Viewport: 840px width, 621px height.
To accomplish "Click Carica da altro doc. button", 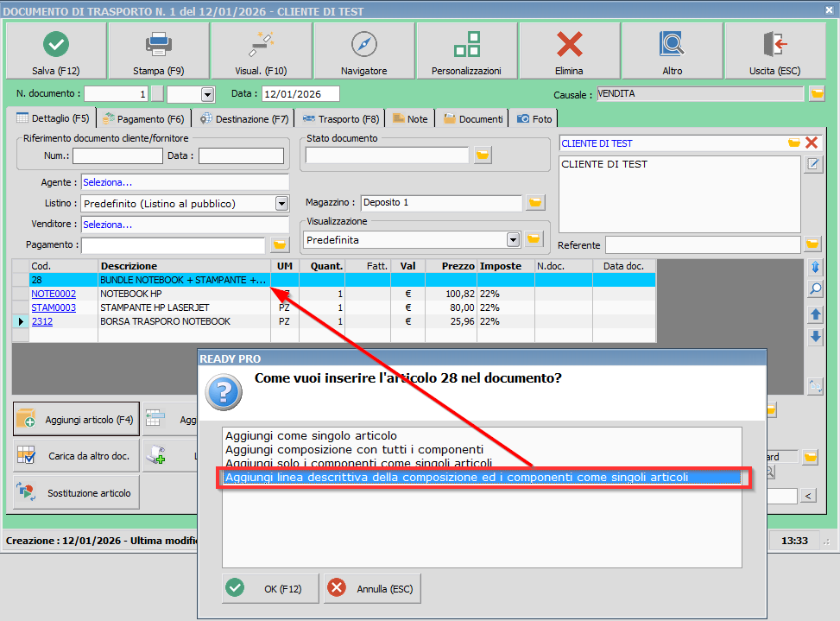I will click(x=76, y=455).
